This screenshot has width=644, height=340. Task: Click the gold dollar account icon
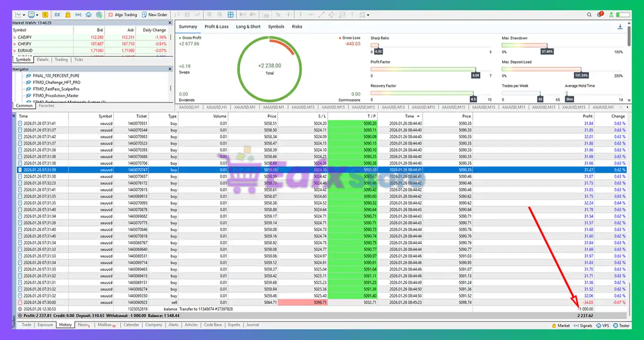[x=45, y=15]
